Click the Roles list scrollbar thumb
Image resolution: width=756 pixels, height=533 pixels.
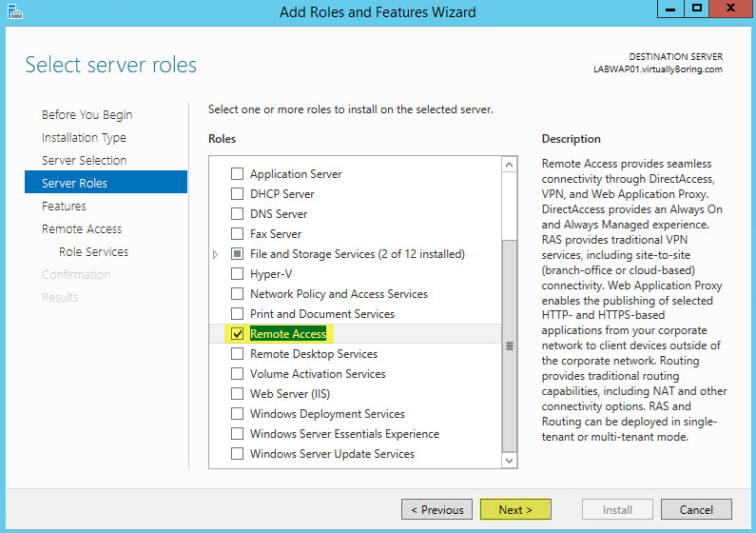click(509, 345)
